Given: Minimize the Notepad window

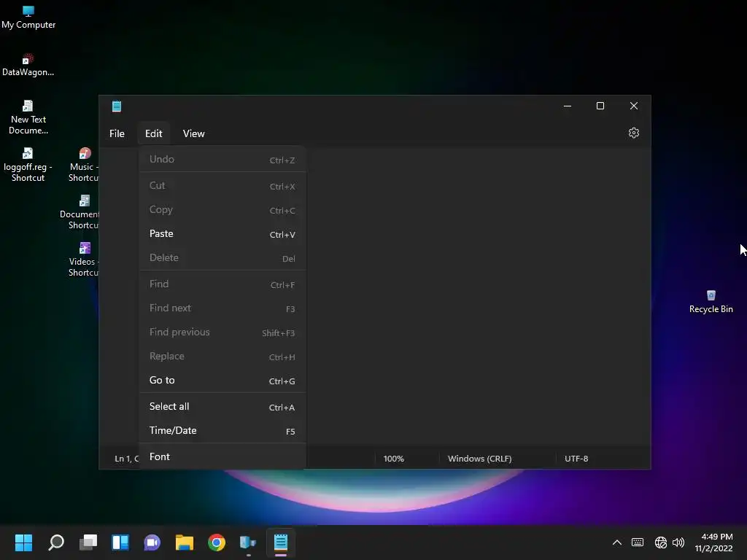Looking at the screenshot, I should [x=567, y=106].
